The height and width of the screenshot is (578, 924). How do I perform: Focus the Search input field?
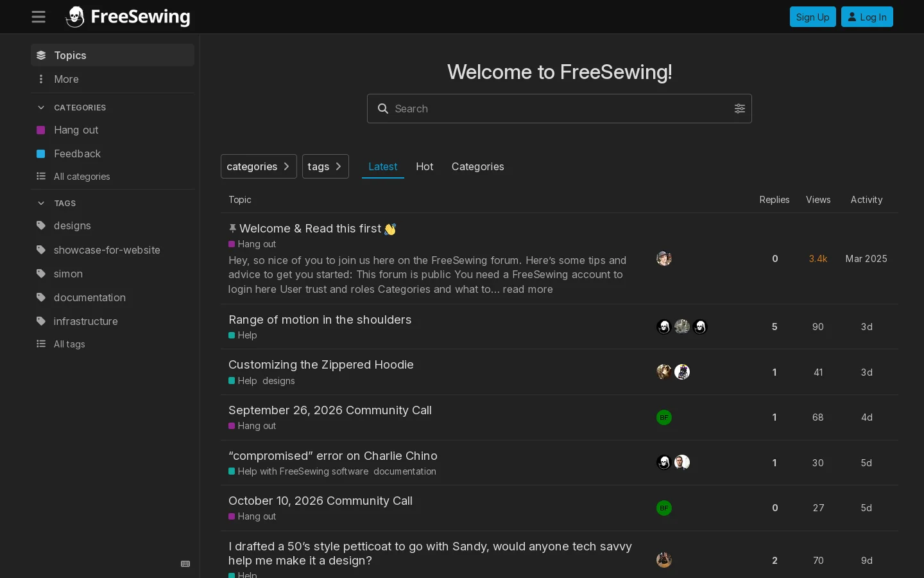click(560, 109)
